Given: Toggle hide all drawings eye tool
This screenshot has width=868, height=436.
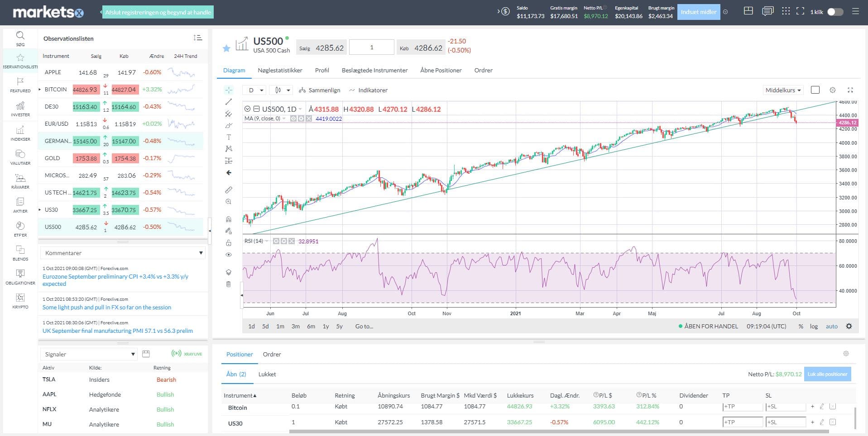Looking at the screenshot, I should (x=229, y=255).
